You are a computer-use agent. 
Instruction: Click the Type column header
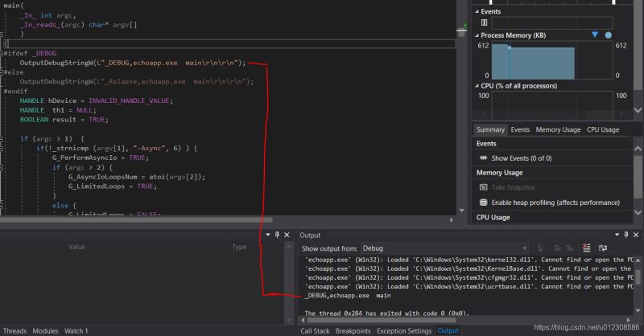coord(239,247)
